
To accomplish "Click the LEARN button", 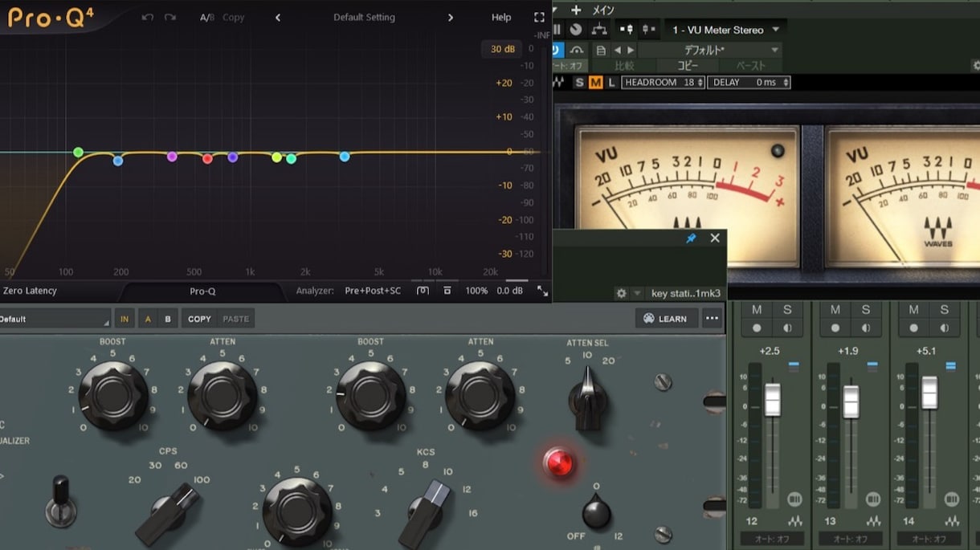I will click(x=666, y=319).
